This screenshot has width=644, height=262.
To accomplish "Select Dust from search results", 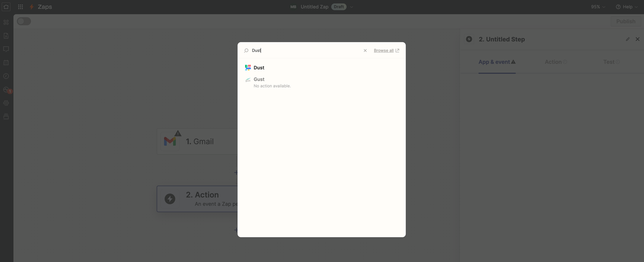I will [x=321, y=68].
